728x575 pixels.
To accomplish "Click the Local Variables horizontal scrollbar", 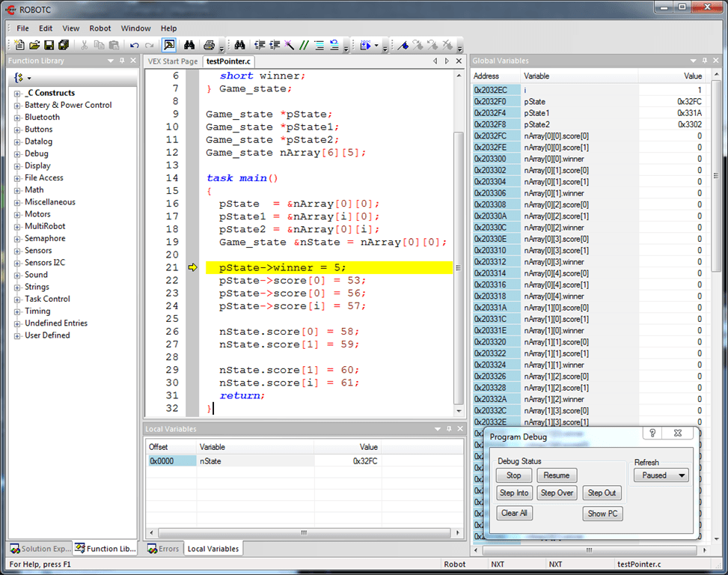I will 303,533.
